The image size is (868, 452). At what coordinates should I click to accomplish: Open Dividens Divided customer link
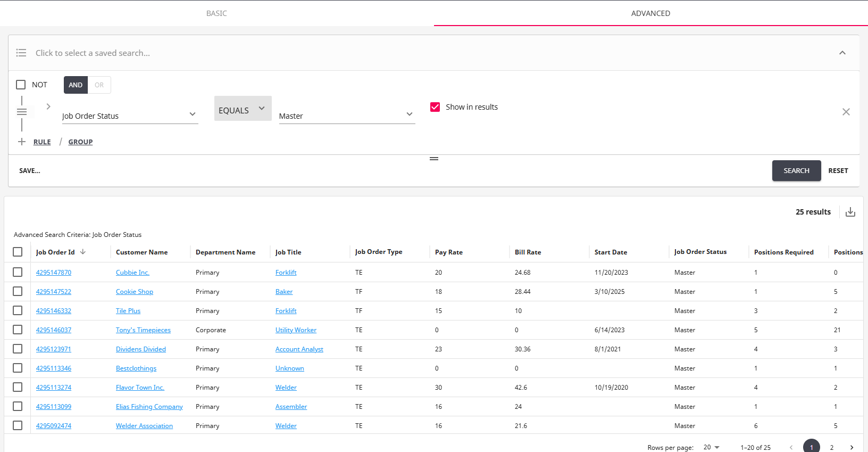click(x=141, y=349)
